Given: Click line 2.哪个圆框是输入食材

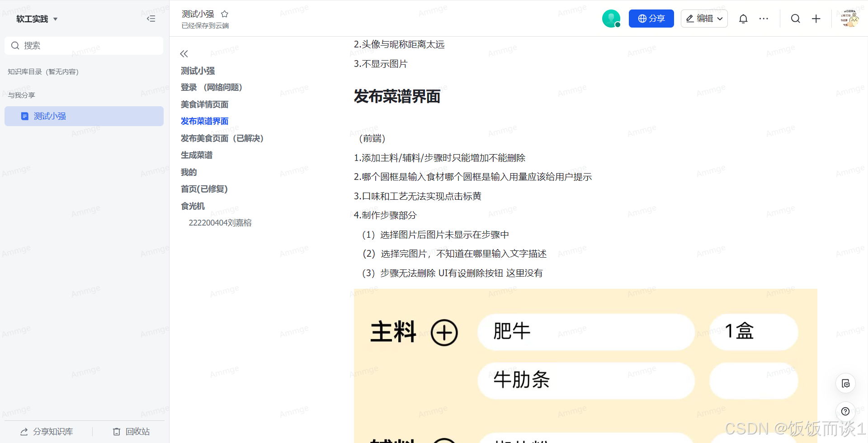Looking at the screenshot, I should coord(473,177).
